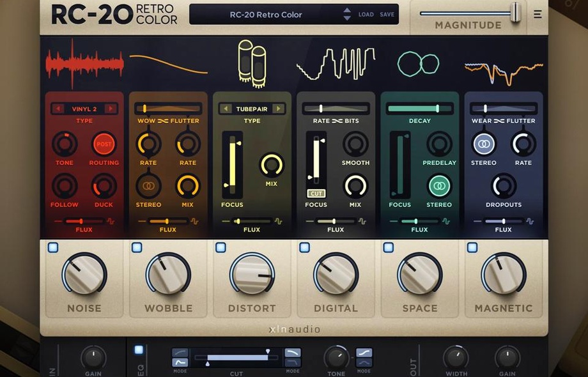Click the large Magnetic knob
The height and width of the screenshot is (377, 588).
pyautogui.click(x=504, y=273)
